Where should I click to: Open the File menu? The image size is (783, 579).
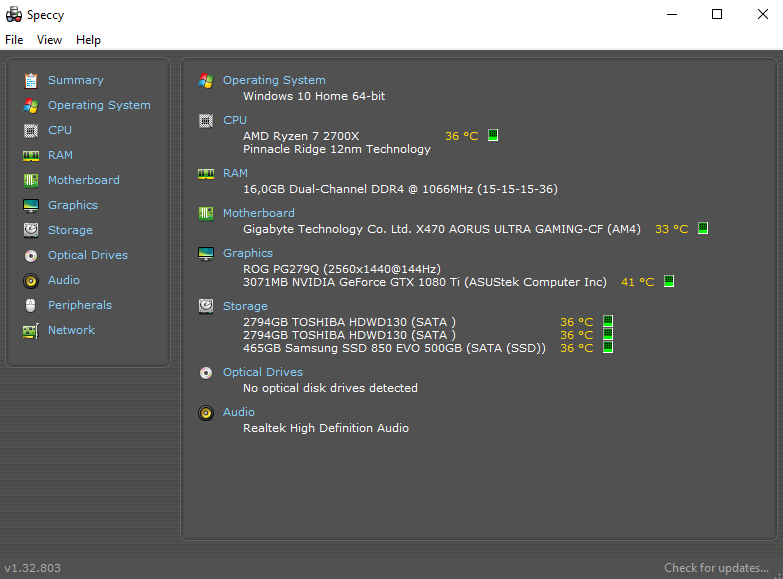pos(14,40)
